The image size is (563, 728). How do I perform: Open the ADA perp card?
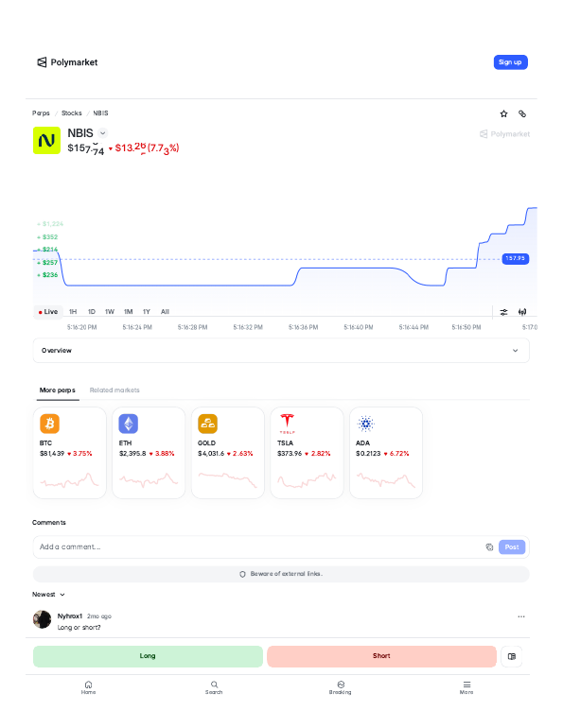coord(385,453)
